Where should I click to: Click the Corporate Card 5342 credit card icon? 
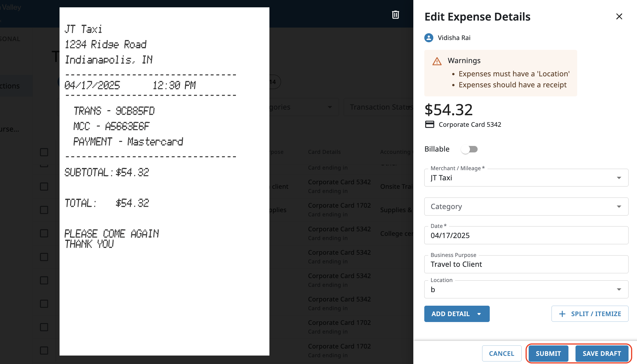pos(430,125)
